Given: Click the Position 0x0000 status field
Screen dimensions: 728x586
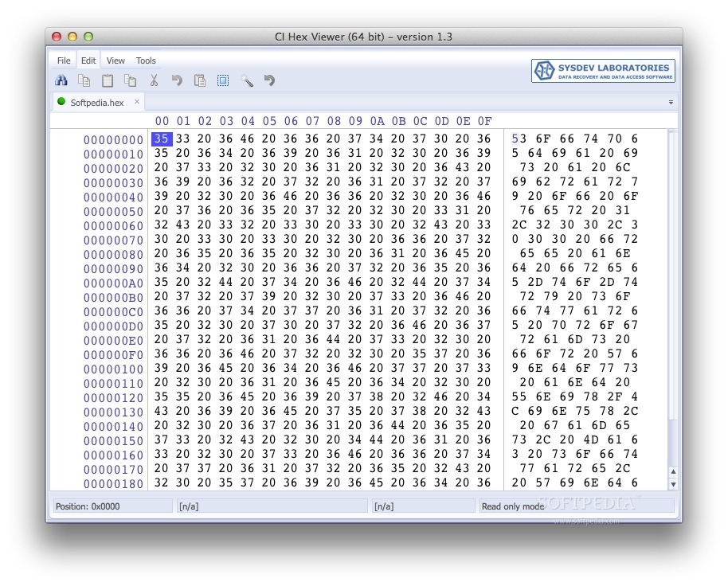Looking at the screenshot, I should point(112,505).
